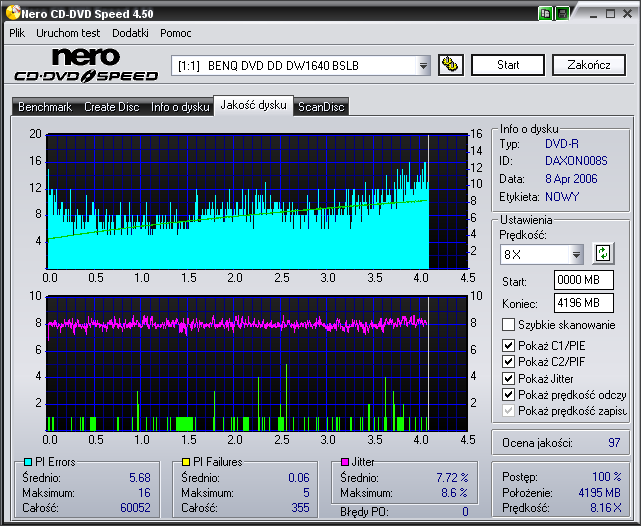Click the greyed Pokaż prędkość zapisu checkbox

pyautogui.click(x=508, y=411)
